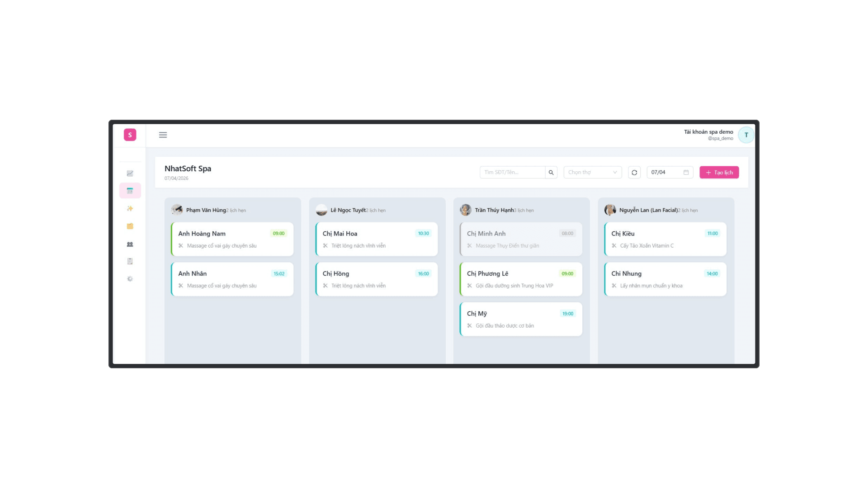The height and width of the screenshot is (488, 868).
Task: Expand the Chọn thợ dropdown
Action: point(592,173)
